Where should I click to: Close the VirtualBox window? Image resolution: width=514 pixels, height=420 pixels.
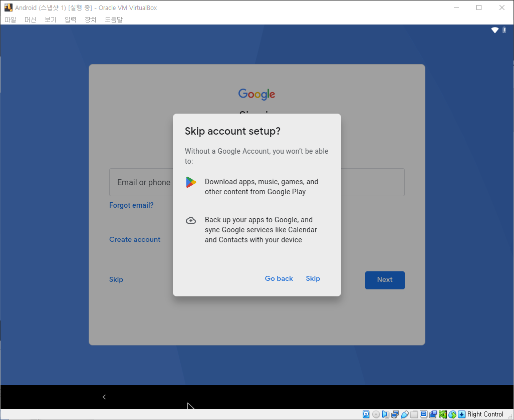coord(502,8)
